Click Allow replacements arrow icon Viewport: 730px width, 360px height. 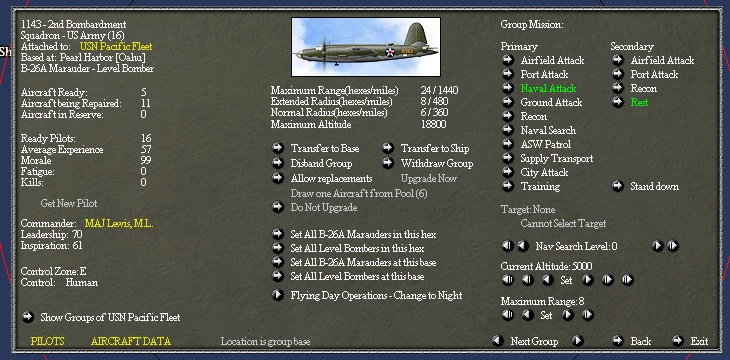point(277,178)
